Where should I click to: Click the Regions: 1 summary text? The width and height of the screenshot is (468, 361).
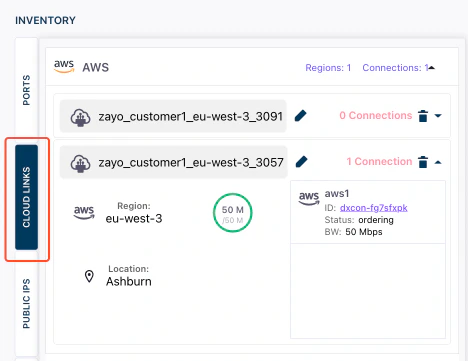[328, 68]
